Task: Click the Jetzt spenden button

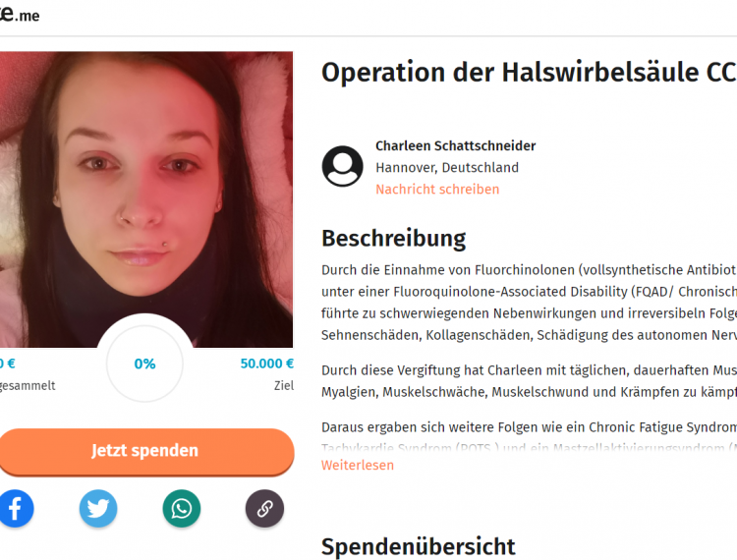Action: pos(145,451)
